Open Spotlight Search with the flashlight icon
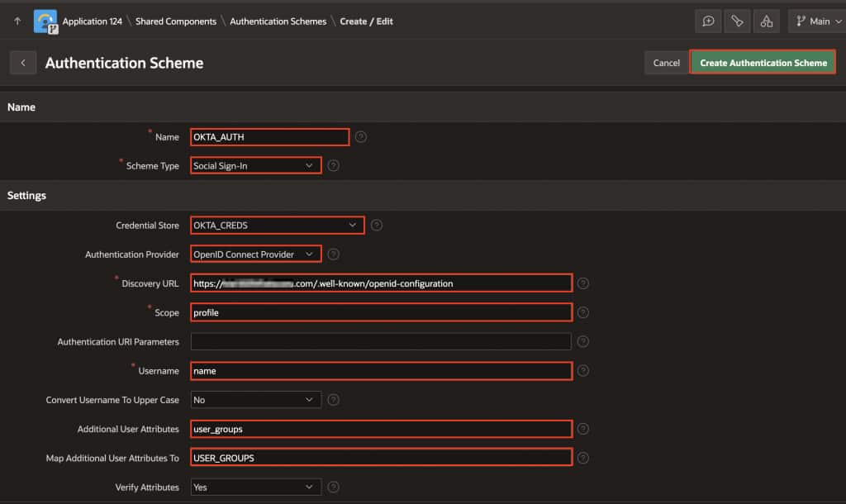The height and width of the screenshot is (504, 846). coord(737,21)
